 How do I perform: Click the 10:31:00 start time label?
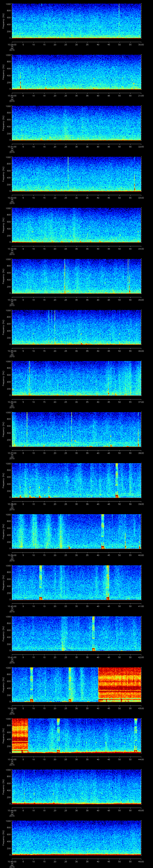point(12,147)
